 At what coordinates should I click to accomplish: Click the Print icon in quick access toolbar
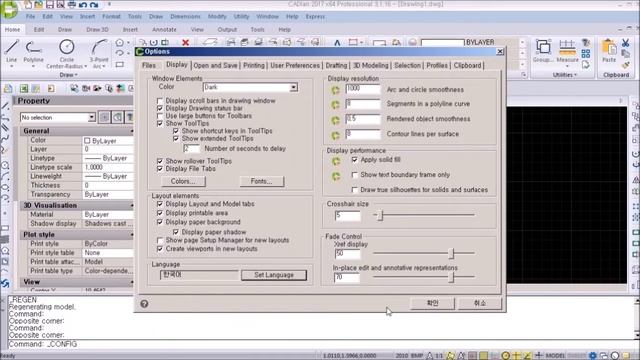tap(71, 5)
